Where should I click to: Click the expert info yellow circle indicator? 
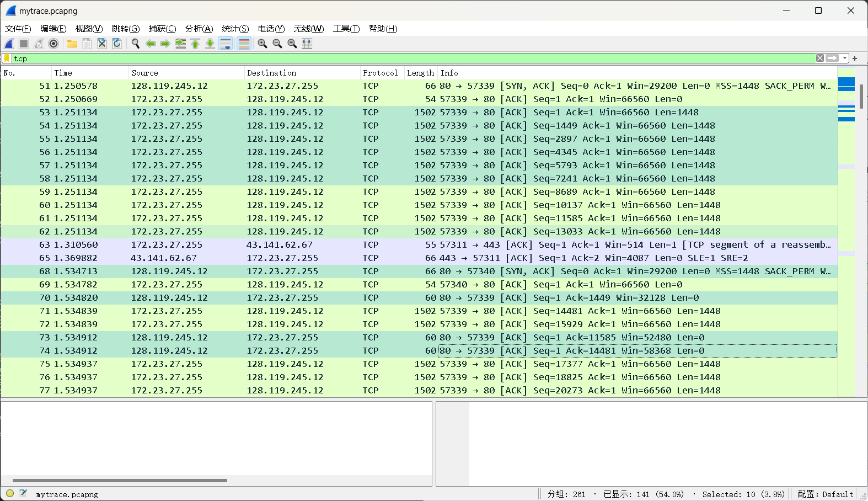pyautogui.click(x=10, y=494)
